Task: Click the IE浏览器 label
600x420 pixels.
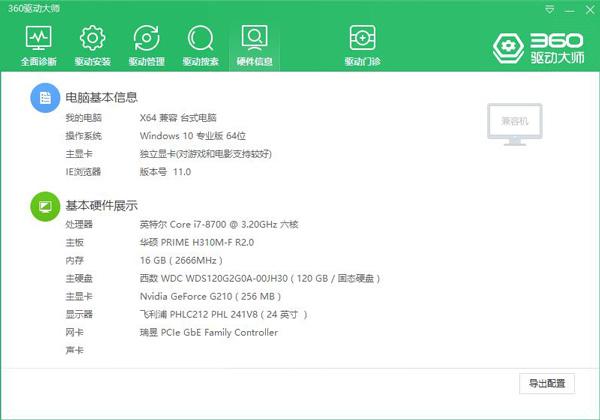Action: click(83, 172)
